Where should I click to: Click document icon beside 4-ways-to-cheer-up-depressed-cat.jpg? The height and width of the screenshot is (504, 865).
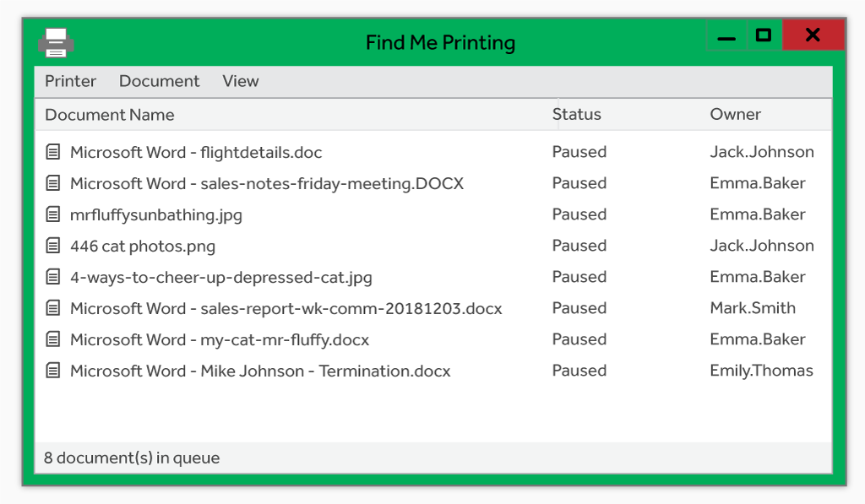[x=53, y=277]
